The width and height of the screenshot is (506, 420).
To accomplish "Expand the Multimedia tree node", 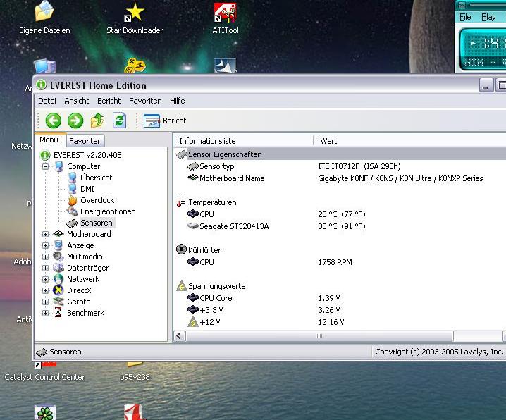I will tap(46, 257).
